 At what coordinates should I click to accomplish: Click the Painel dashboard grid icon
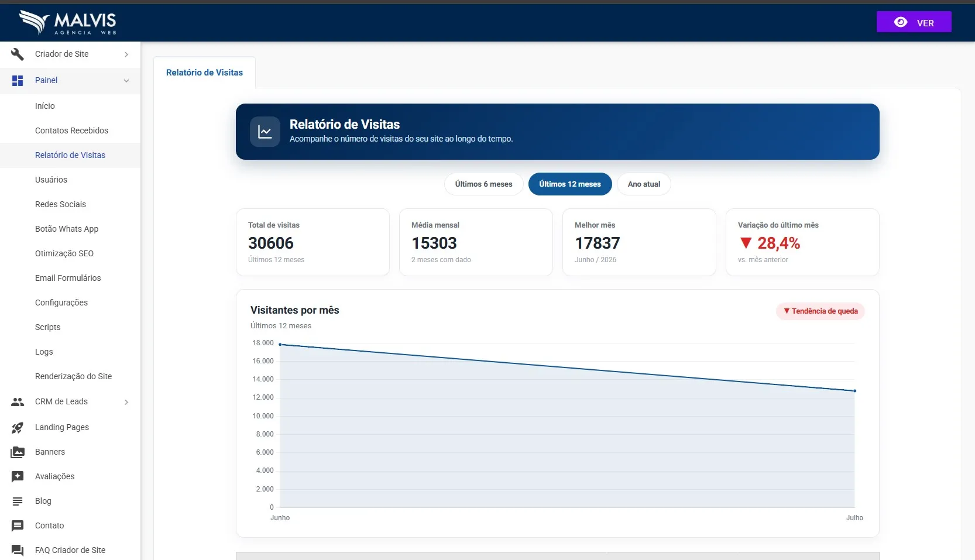[x=18, y=80]
